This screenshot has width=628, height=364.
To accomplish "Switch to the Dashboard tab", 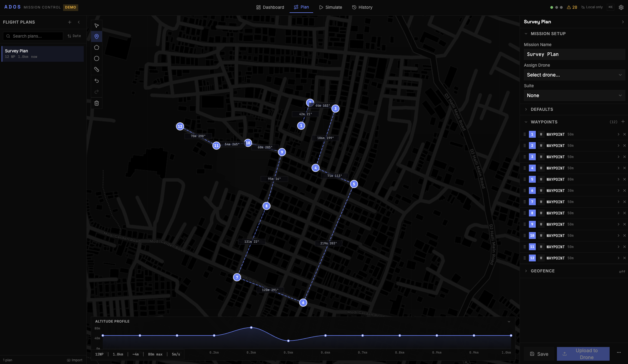I will coord(270,7).
